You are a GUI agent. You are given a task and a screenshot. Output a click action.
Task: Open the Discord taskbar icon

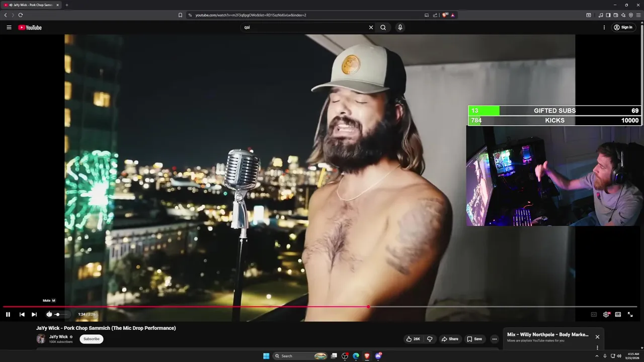pyautogui.click(x=378, y=356)
